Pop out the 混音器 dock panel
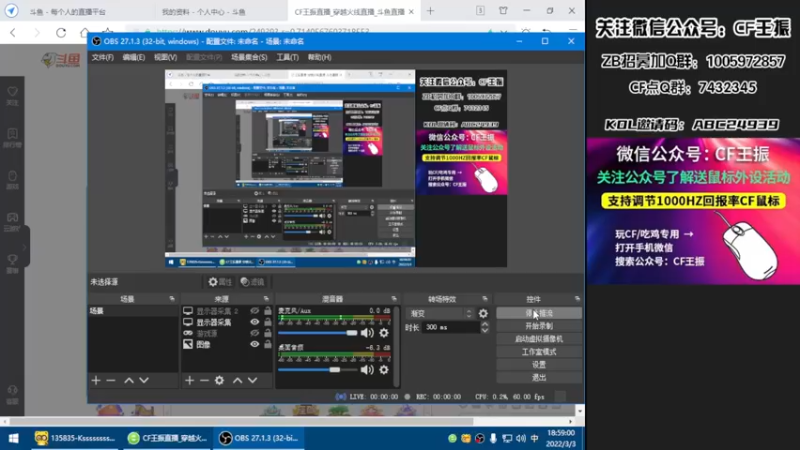Image resolution: width=800 pixels, height=450 pixels. 394,298
